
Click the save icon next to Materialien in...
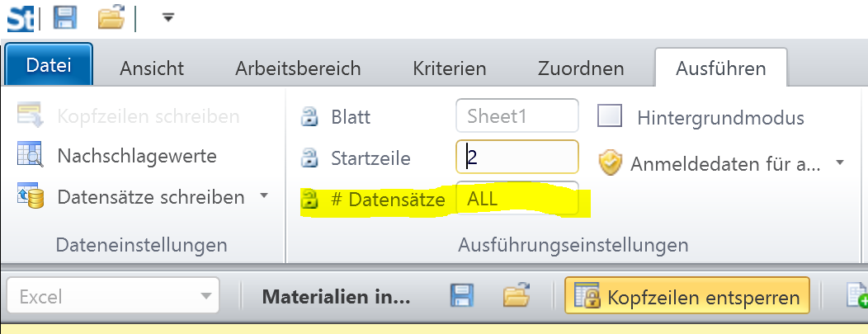(462, 297)
